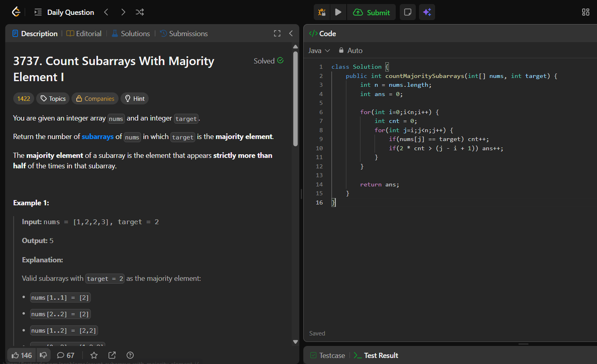This screenshot has height=364, width=597.
Task: Open the Test Result tab
Action: pyautogui.click(x=376, y=355)
